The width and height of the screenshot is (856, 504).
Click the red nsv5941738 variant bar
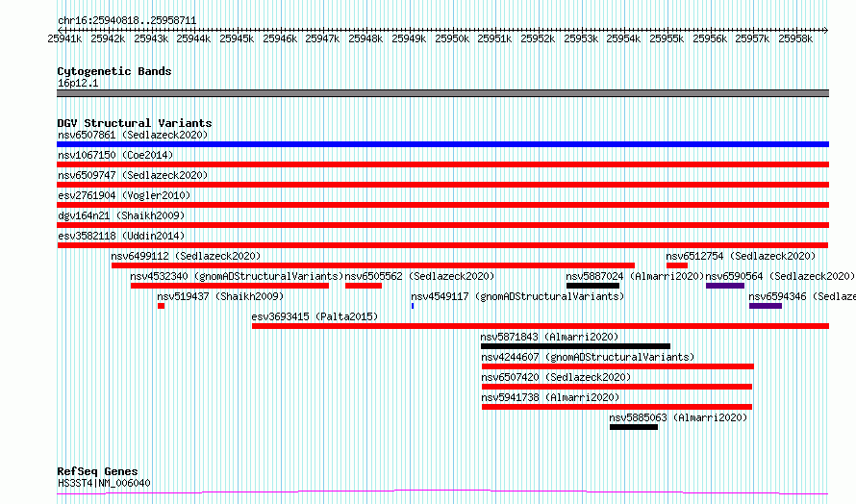point(617,408)
